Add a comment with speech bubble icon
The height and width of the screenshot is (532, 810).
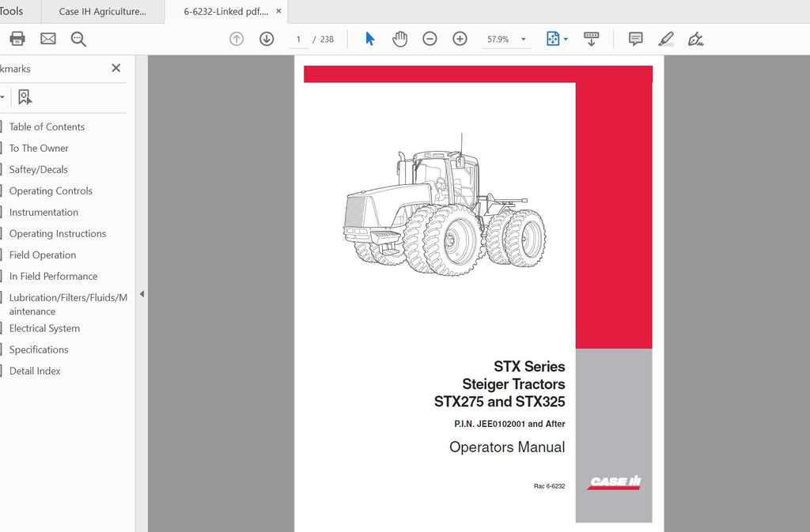(635, 39)
